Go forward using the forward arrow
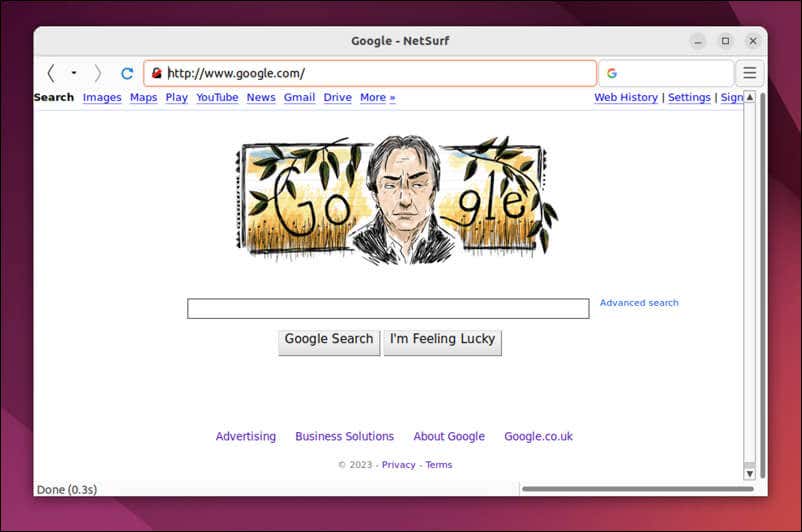 pyautogui.click(x=97, y=73)
